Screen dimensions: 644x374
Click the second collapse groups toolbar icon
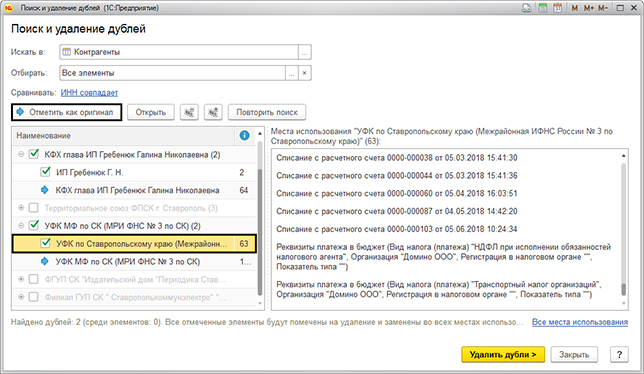click(213, 112)
